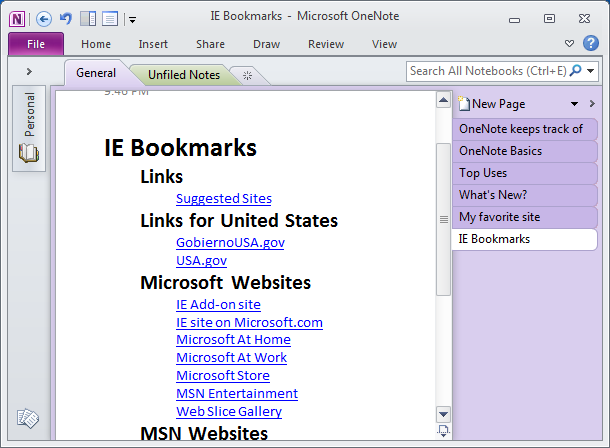Screen dimensions: 610x448
Task: Open the OneNote Basics page
Action: pyautogui.click(x=525, y=151)
